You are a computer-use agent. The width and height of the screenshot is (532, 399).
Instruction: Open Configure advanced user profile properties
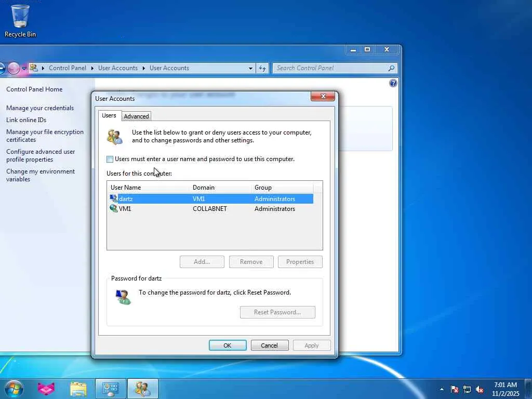(x=41, y=155)
